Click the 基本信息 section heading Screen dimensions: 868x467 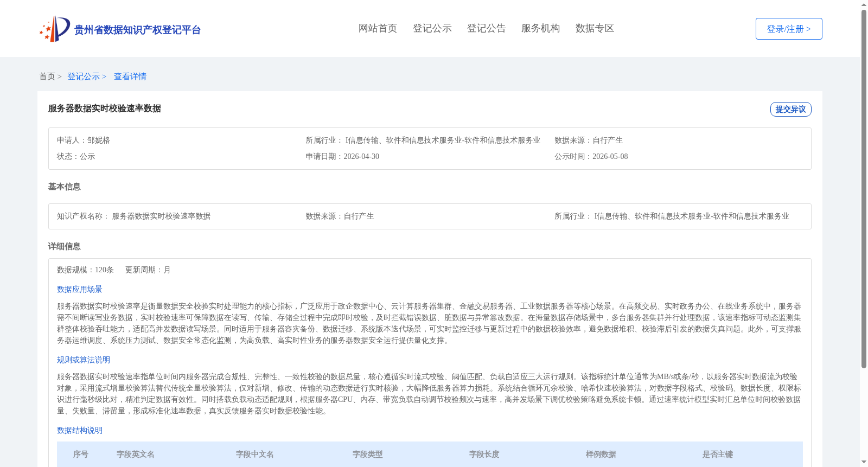click(x=64, y=187)
